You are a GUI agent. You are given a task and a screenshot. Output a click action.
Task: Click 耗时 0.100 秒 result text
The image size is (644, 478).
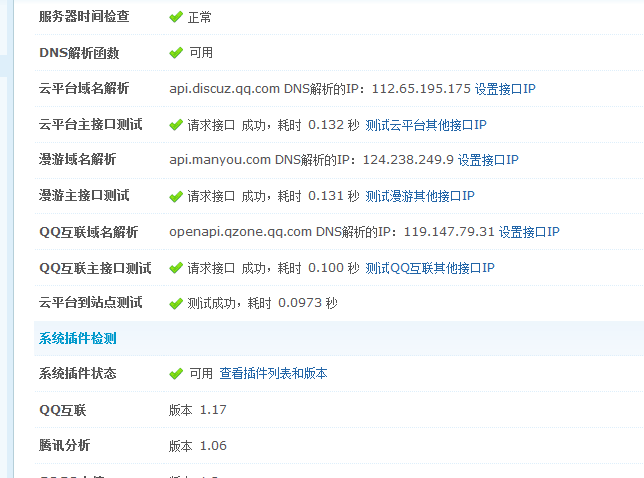pos(318,268)
